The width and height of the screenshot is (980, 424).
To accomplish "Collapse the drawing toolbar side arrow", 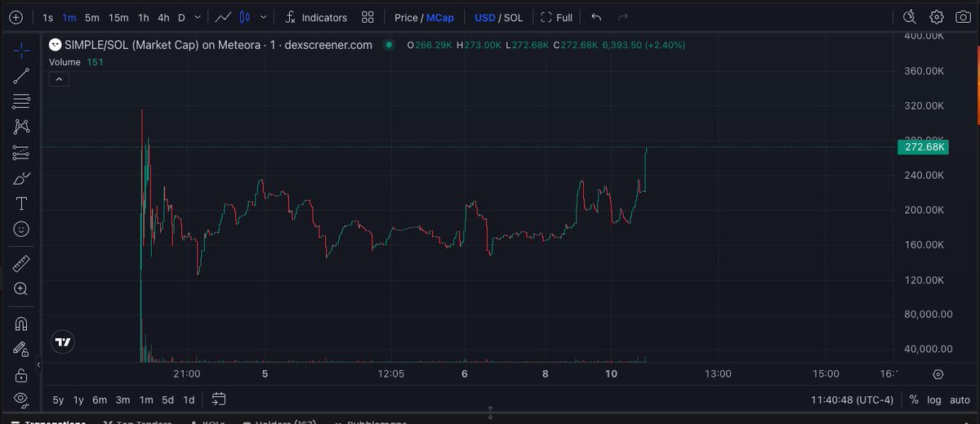I will (x=38, y=364).
